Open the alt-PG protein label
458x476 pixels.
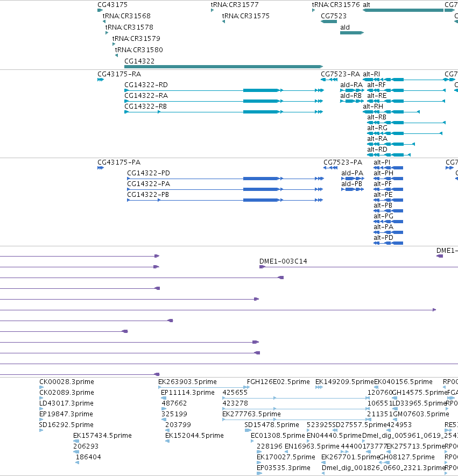[383, 216]
